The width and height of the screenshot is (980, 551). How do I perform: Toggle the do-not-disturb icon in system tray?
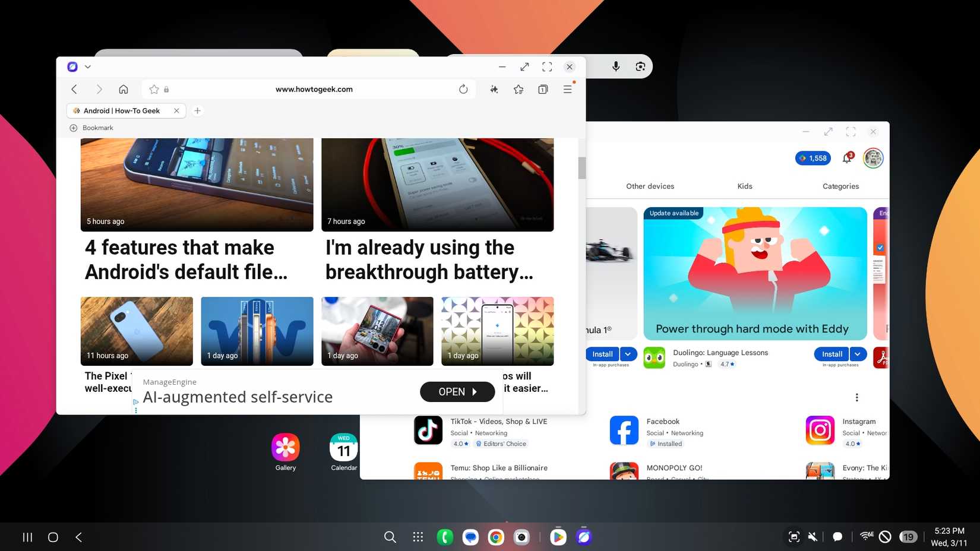click(885, 537)
